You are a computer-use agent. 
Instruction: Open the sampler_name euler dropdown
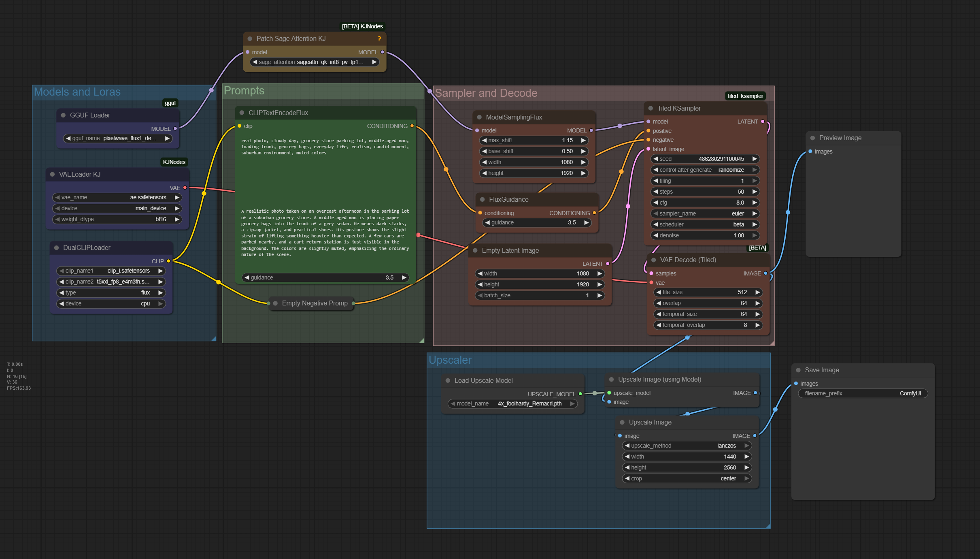(704, 214)
